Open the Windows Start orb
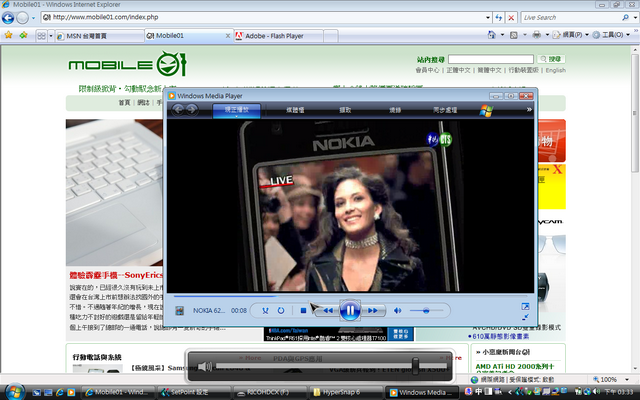The image size is (640, 400). 14,392
